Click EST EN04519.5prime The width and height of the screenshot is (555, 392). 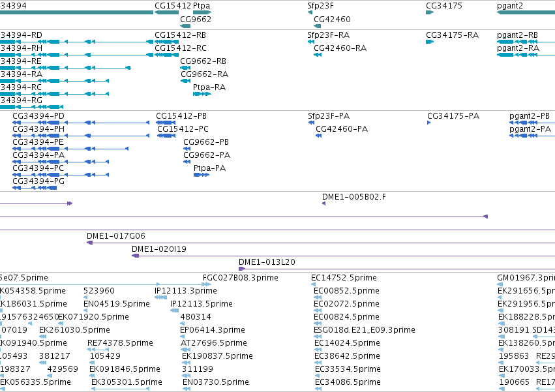coord(117,304)
